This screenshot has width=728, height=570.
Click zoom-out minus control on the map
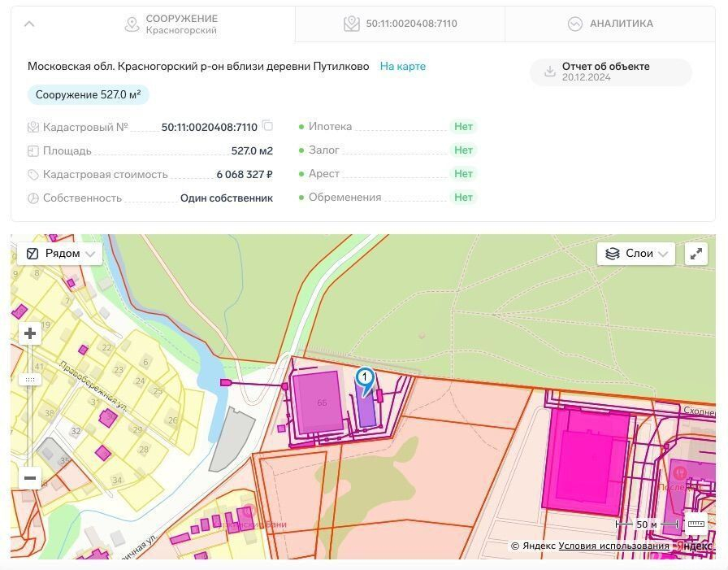[x=29, y=478]
